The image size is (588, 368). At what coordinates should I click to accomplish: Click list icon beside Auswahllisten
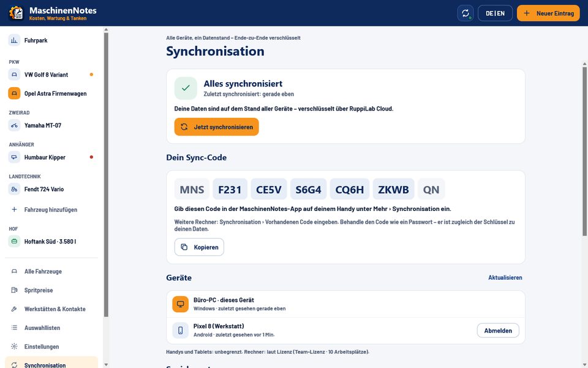coord(14,328)
